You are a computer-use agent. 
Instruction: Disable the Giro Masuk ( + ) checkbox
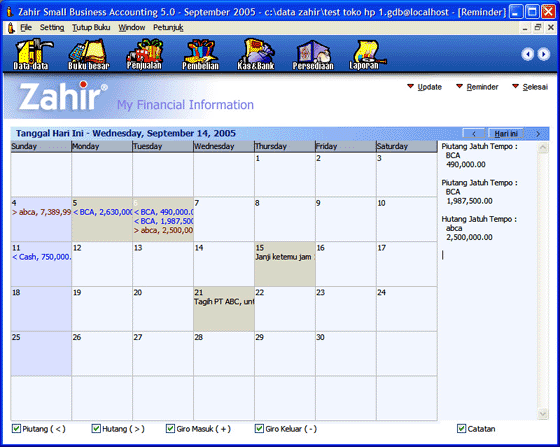click(x=170, y=428)
